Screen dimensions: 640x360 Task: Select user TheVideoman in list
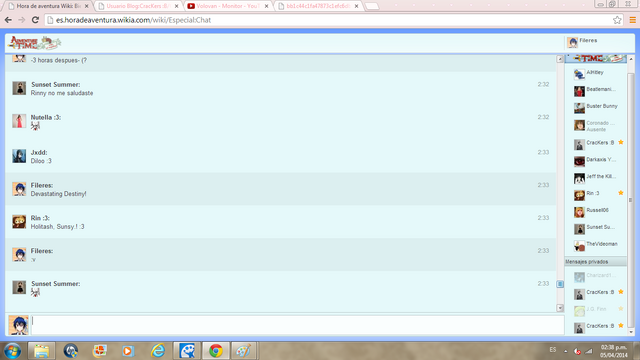[596, 245]
